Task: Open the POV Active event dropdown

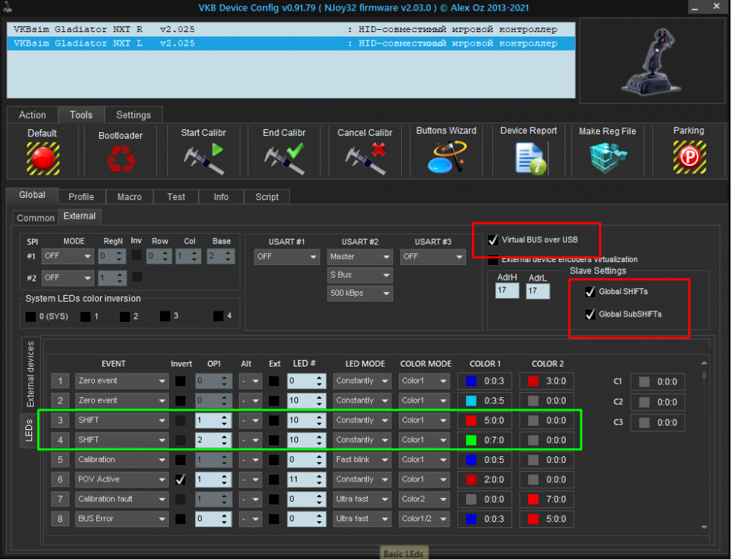Action: (121, 479)
